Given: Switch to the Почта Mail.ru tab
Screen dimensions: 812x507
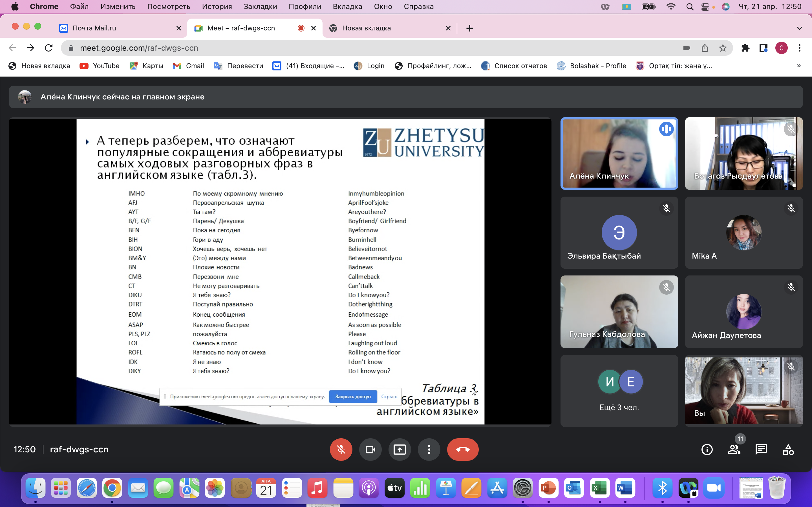Looking at the screenshot, I should coord(94,28).
